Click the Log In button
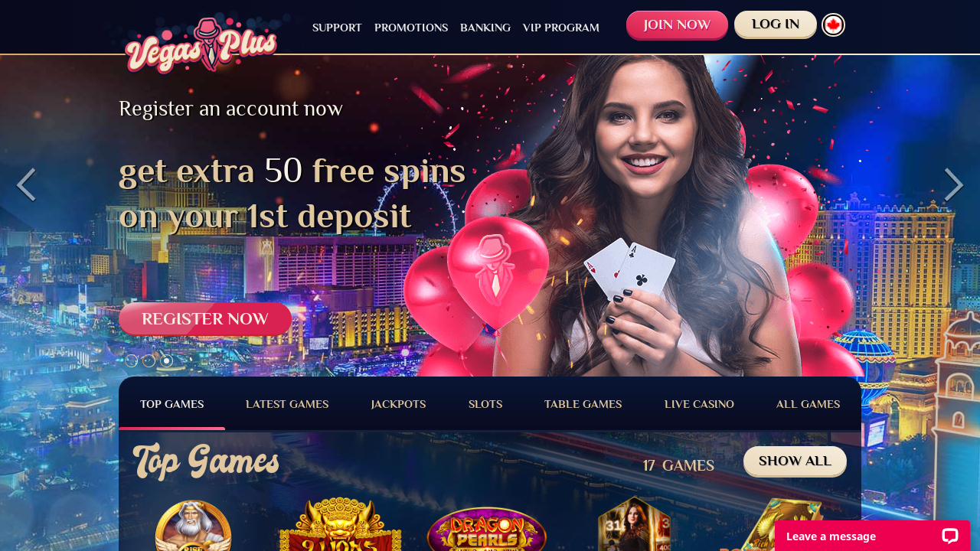This screenshot has width=980, height=551. (x=776, y=24)
